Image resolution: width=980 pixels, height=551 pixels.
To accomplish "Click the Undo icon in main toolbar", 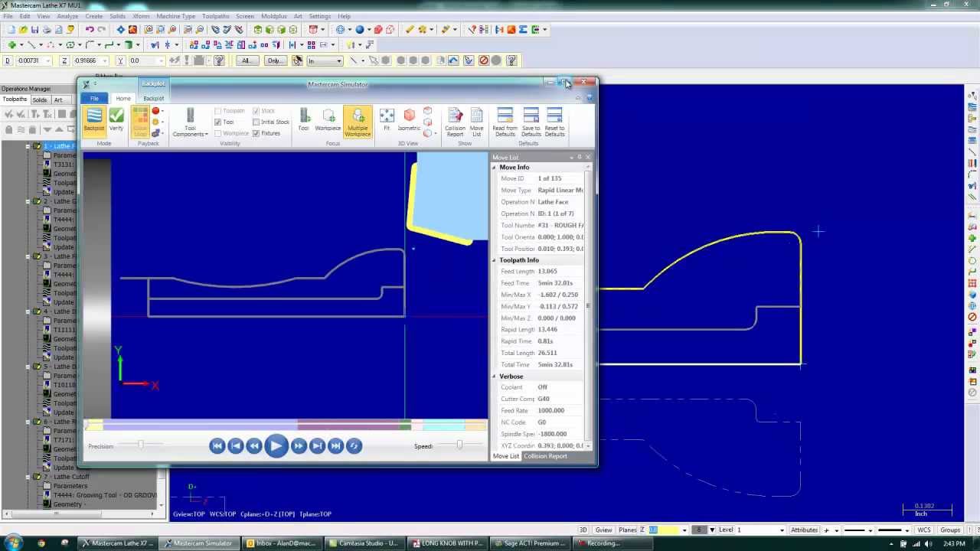I will 90,30.
